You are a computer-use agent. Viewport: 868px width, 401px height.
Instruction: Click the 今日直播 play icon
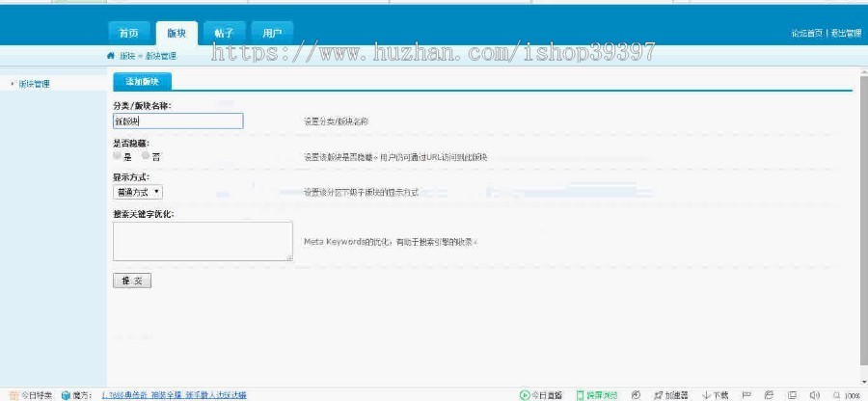(x=525, y=395)
